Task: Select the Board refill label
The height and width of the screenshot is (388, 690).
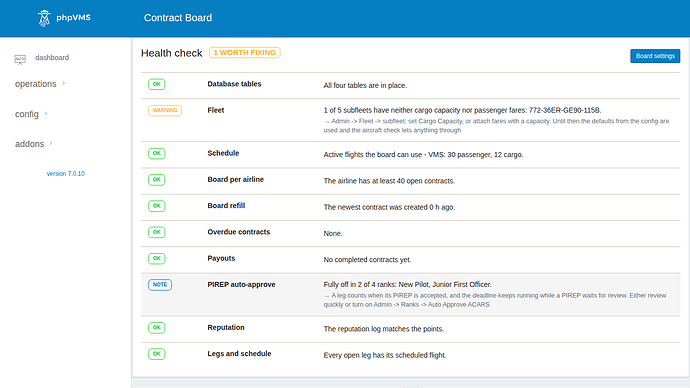Action: 226,205
